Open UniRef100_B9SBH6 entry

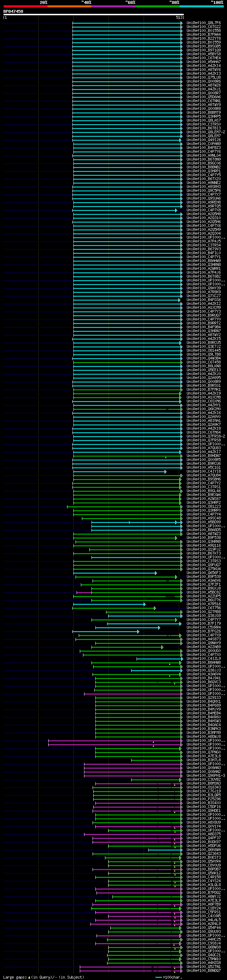203,479
